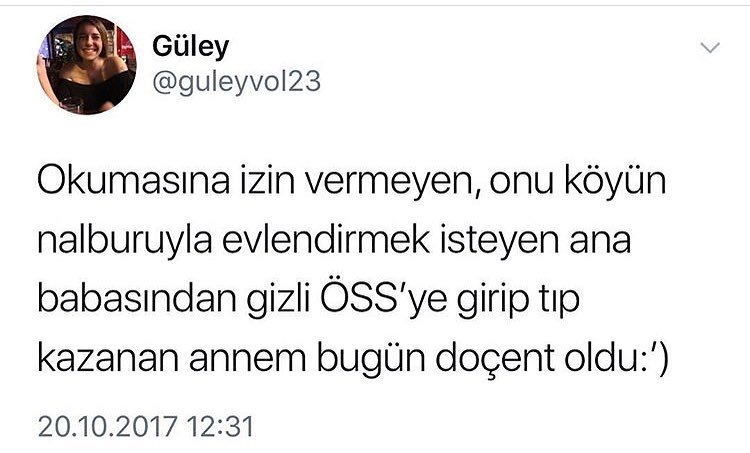Click the display name Güley
This screenshot has width=750, height=453.
(190, 47)
